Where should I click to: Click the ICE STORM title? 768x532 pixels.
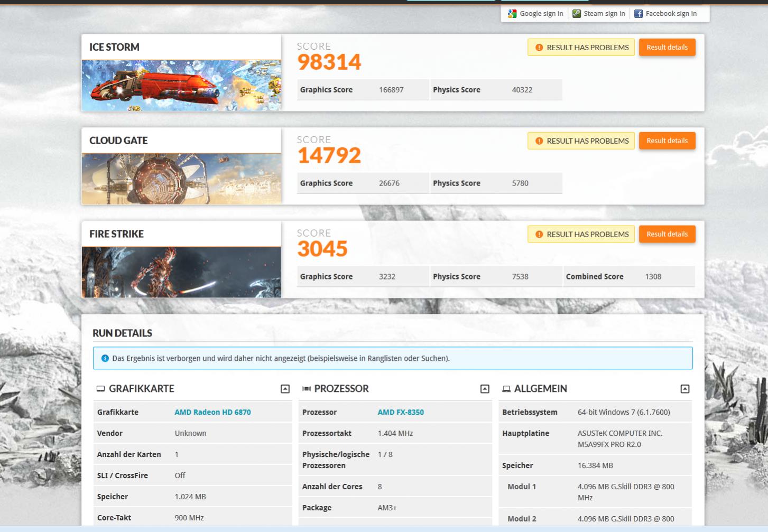click(114, 47)
